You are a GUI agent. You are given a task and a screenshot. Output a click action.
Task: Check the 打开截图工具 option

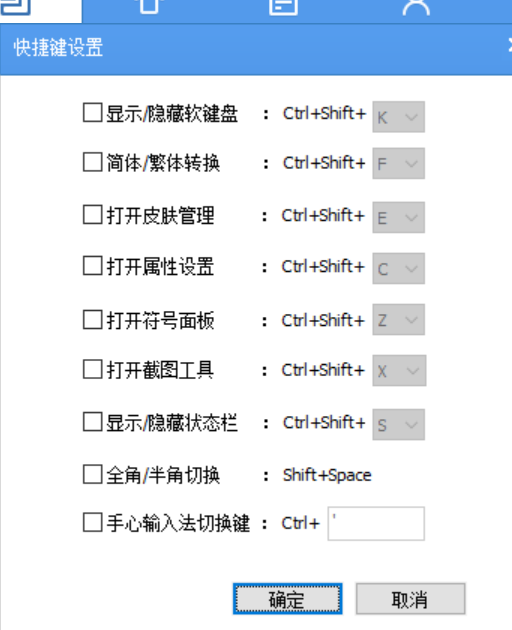pos(92,369)
